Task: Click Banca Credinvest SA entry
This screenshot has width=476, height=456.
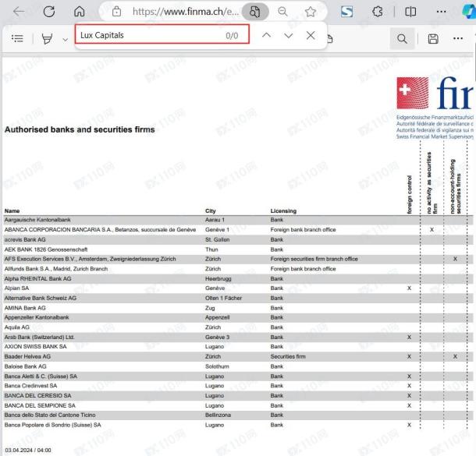Action: pos(30,386)
